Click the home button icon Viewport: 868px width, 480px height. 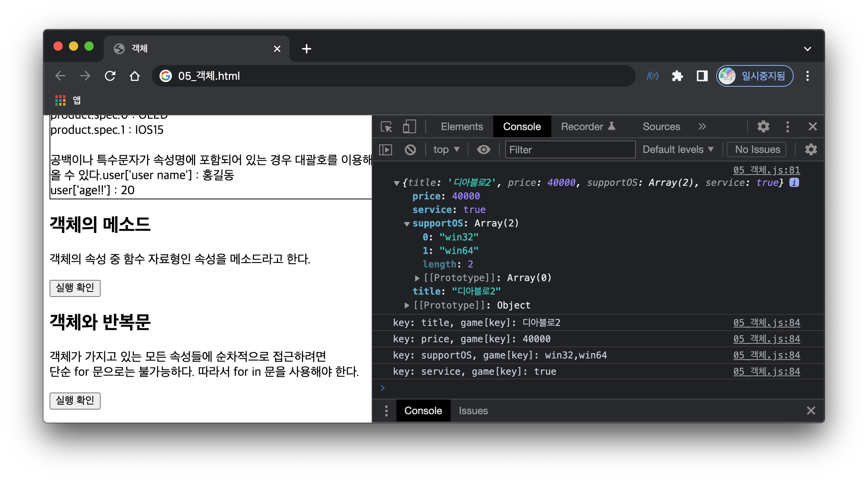[x=135, y=76]
